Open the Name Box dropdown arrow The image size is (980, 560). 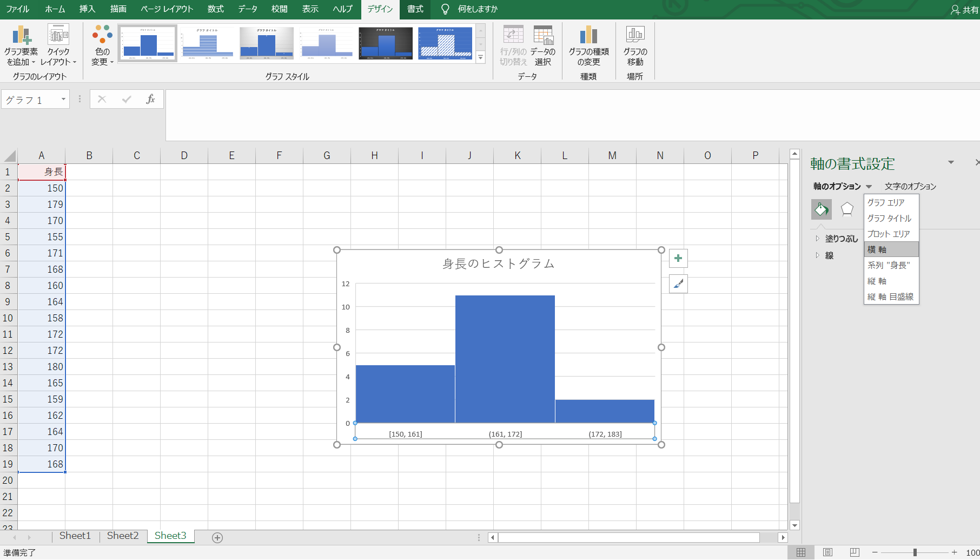[x=63, y=100]
